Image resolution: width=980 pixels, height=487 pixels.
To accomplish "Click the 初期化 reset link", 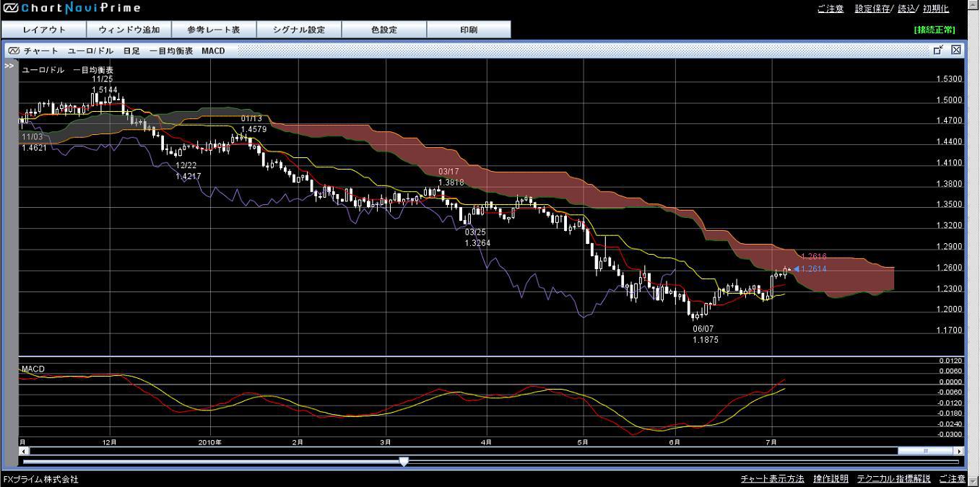I will tap(935, 9).
